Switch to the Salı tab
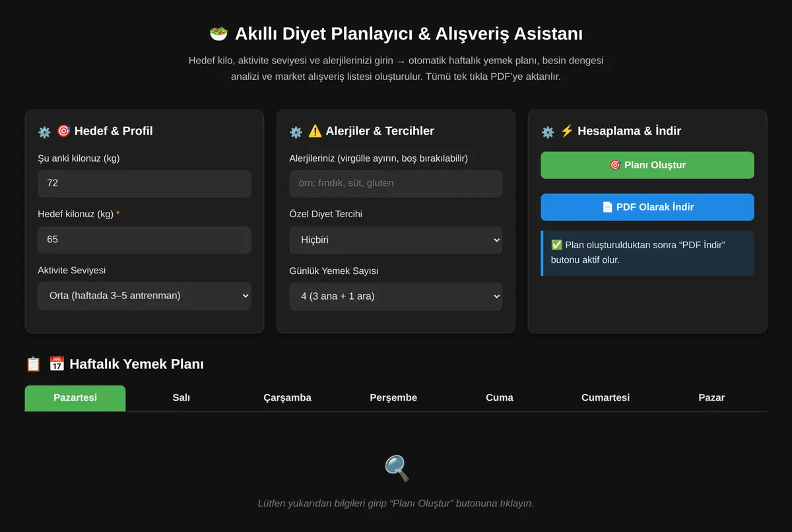Screen dimensions: 792x532 181,398
